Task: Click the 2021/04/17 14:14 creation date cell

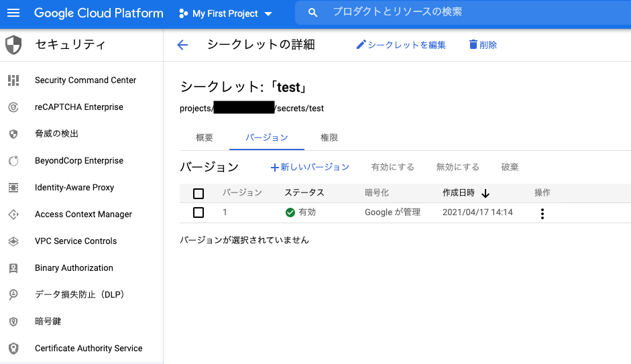Action: [x=477, y=213]
